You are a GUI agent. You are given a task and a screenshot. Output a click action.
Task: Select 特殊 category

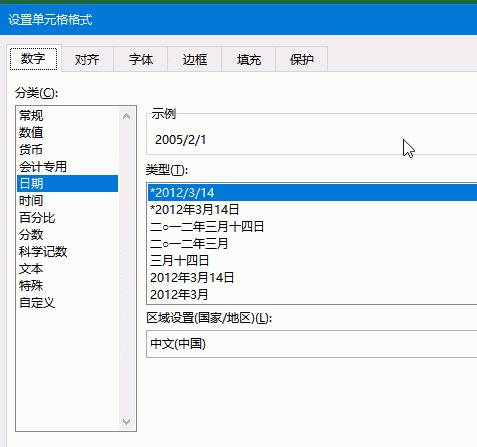67,286
